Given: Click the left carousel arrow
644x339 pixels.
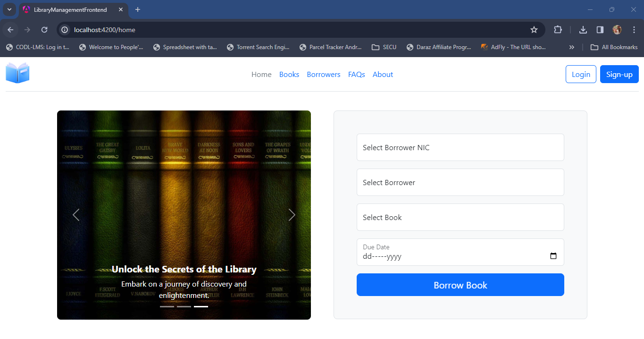Looking at the screenshot, I should (75, 215).
